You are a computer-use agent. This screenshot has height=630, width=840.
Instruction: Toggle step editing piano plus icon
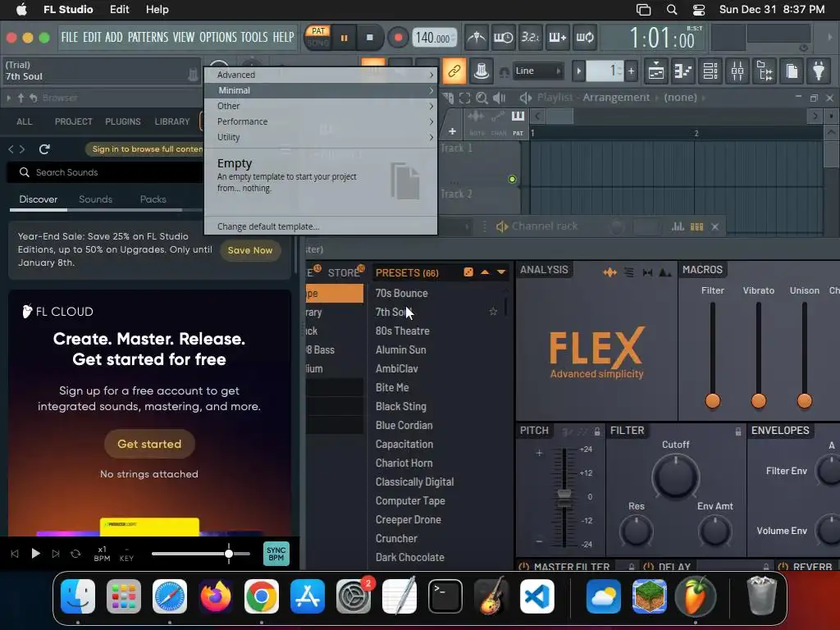558,38
